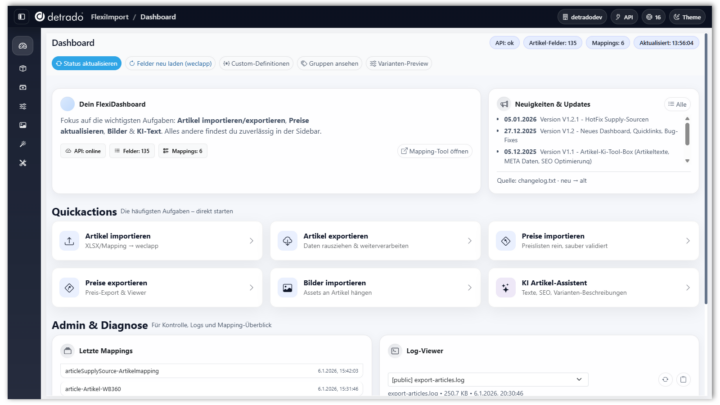Click Mapping-Tool öffnen link
Screen dimensions: 720x405
[434, 151]
